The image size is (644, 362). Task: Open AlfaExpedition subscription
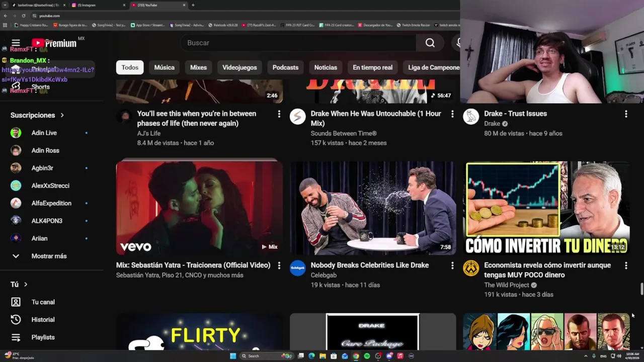coord(52,203)
